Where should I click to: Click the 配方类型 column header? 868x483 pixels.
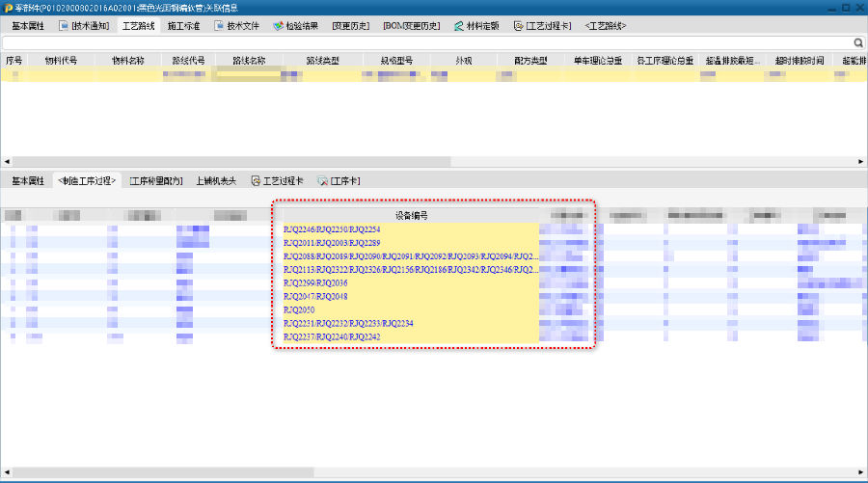pyautogui.click(x=530, y=61)
